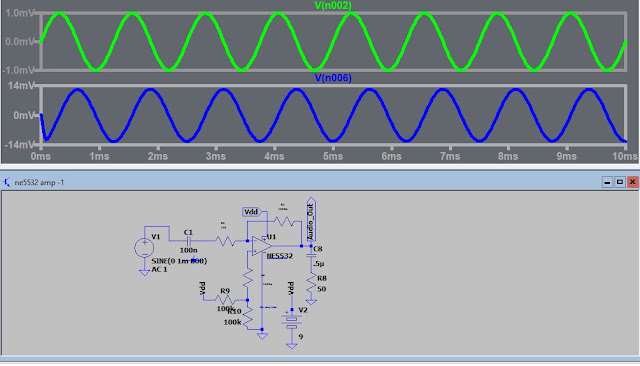Click the 100k value of R10
Image resolution: width=640 pixels, height=366 pixels.
[x=232, y=322]
